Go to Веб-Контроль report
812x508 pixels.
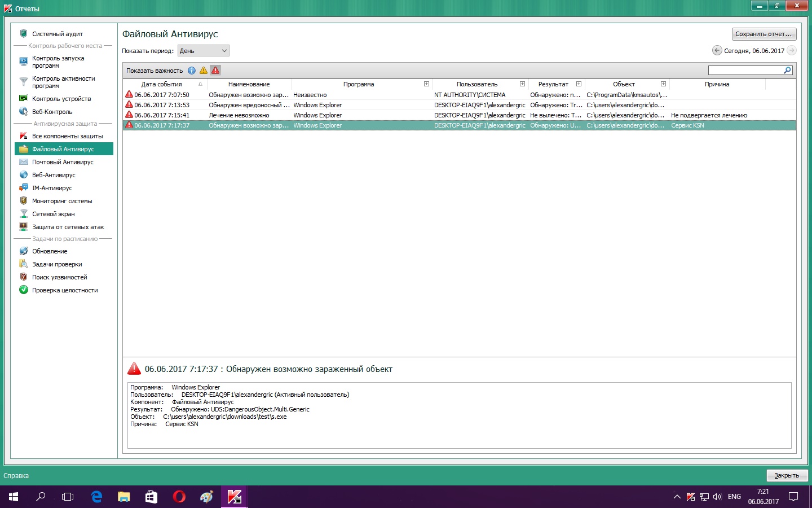[x=52, y=112]
